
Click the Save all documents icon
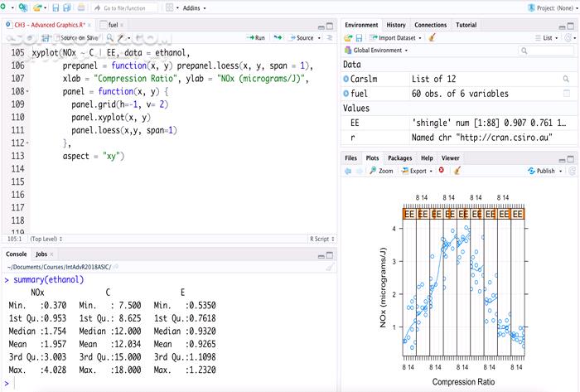pyautogui.click(x=67, y=7)
